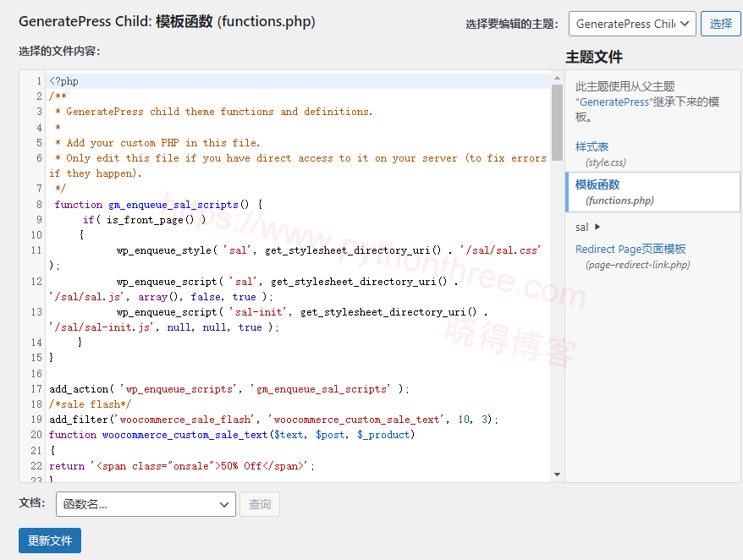Click the <?php line in editor
The height and width of the screenshot is (560, 743).
click(64, 81)
